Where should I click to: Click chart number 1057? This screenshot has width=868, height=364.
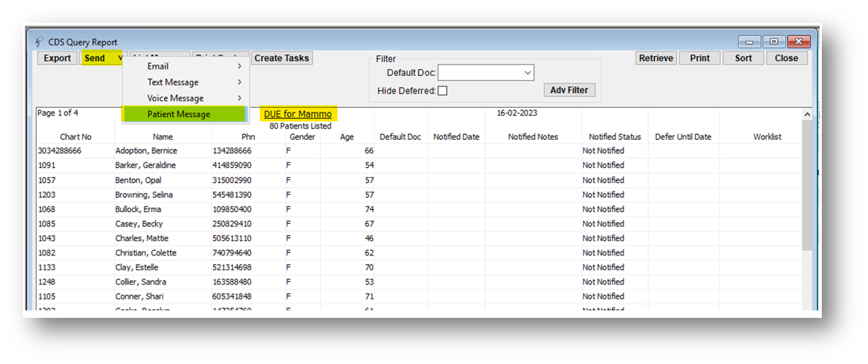pyautogui.click(x=46, y=180)
